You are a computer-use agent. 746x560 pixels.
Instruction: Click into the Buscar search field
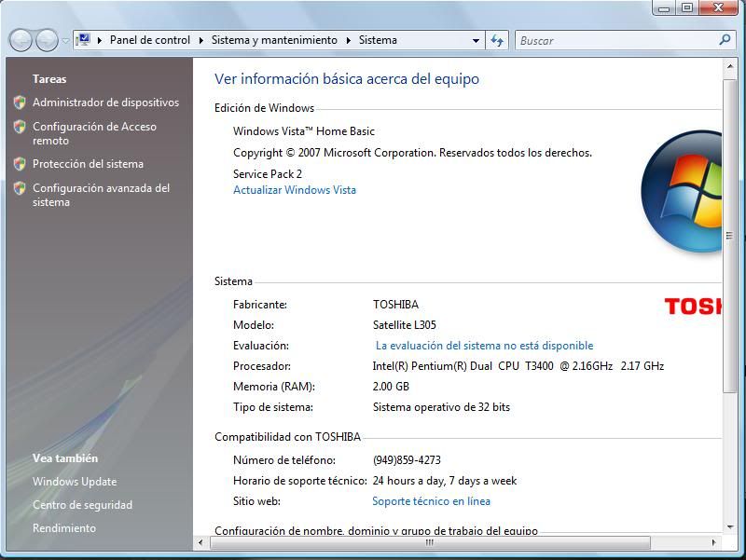click(616, 40)
